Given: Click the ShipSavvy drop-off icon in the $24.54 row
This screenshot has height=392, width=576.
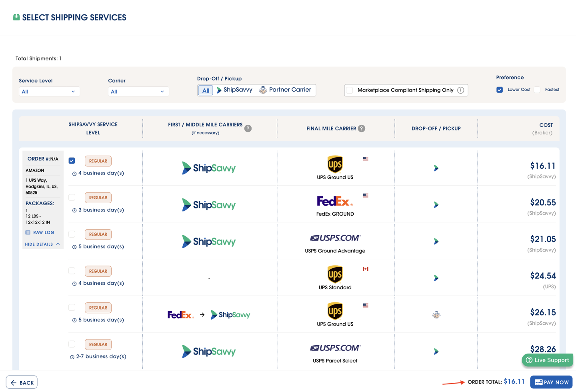Looking at the screenshot, I should click(x=436, y=278).
